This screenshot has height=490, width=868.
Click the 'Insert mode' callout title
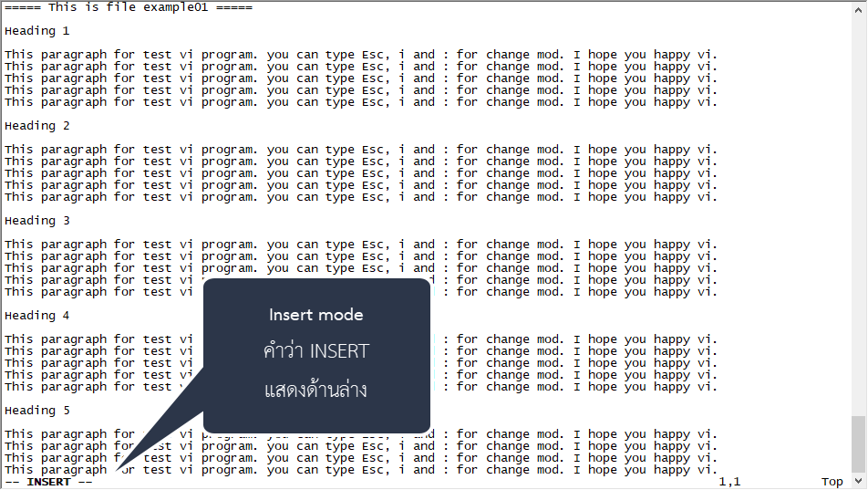point(315,315)
